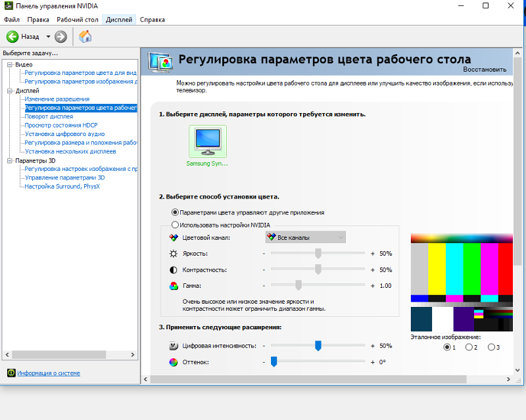Screen dimensions: 526x420
Task: Click the 'Цифровая интенсивность' slider handle
Action: [318, 346]
